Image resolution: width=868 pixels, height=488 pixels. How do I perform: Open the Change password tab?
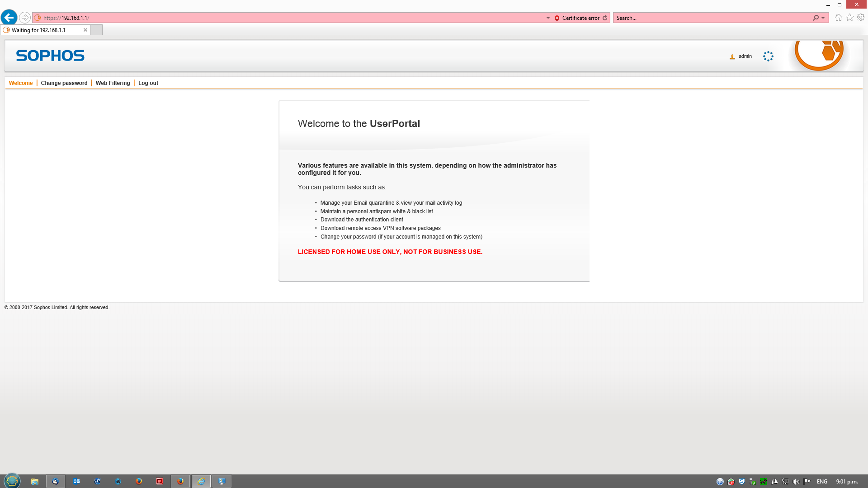(64, 83)
